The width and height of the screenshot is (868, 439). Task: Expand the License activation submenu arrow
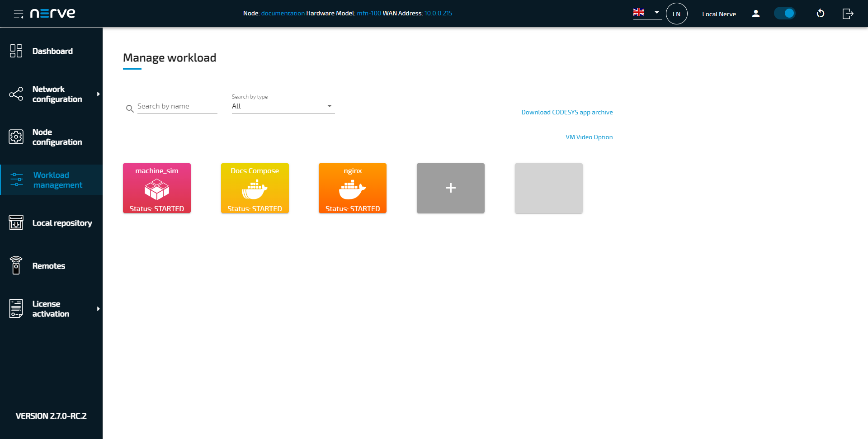click(98, 309)
